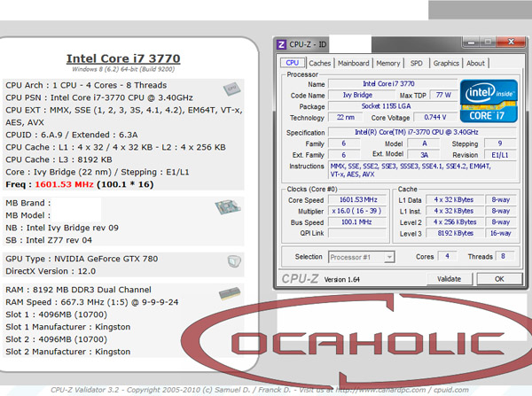Screen dimensions: 532x396
Task: Open the CPU tab
Action: click(292, 63)
